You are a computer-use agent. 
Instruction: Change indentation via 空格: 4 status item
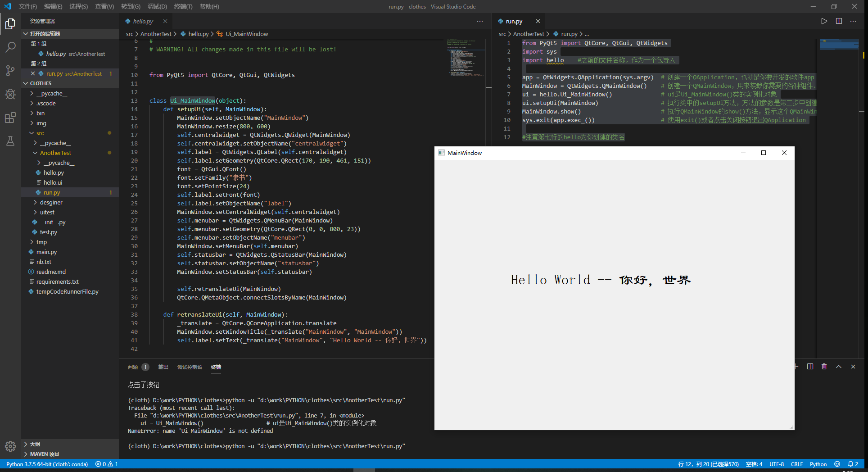point(754,464)
